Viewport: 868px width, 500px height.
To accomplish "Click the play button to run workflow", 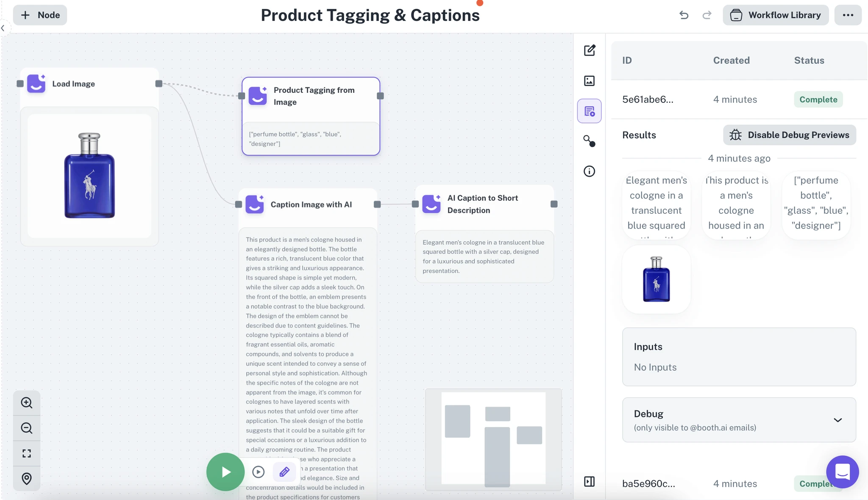I will [225, 471].
